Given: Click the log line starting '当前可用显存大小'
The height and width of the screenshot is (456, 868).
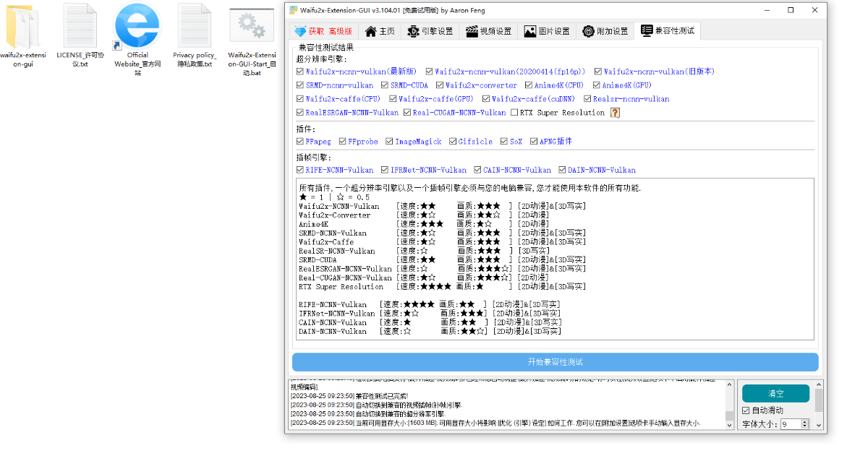Looking at the screenshot, I should [495, 423].
